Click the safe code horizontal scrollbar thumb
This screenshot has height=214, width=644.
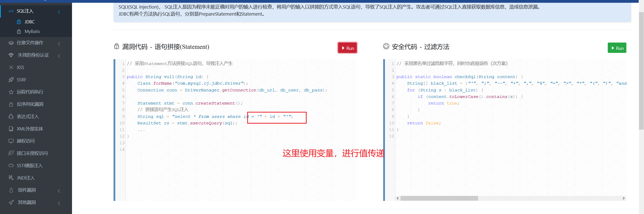[x=439, y=198]
